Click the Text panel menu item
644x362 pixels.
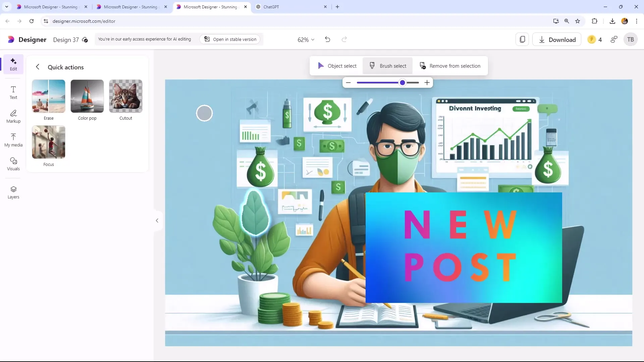[x=13, y=93]
